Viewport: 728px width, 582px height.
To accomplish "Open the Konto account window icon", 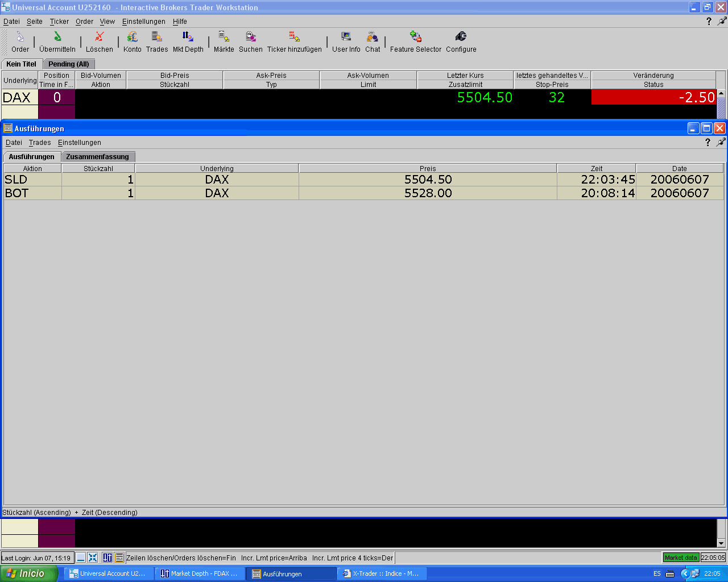I will pyautogui.click(x=133, y=42).
